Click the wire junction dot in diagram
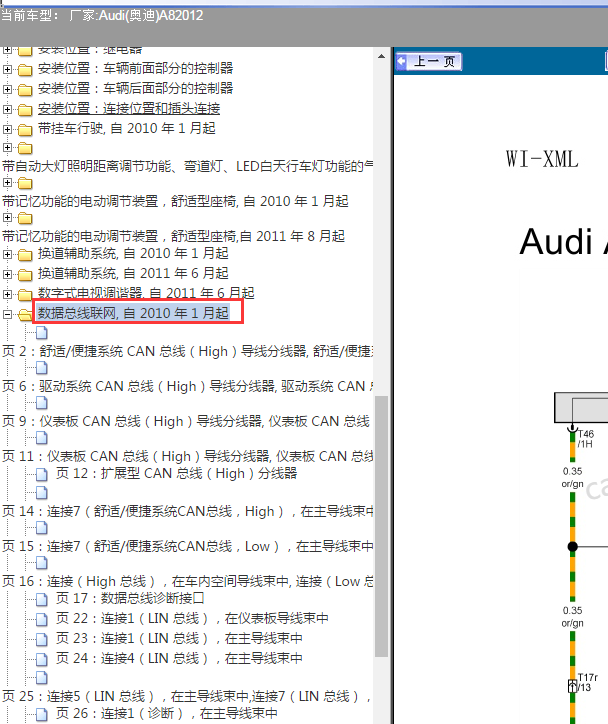The width and height of the screenshot is (608, 724). 572,547
